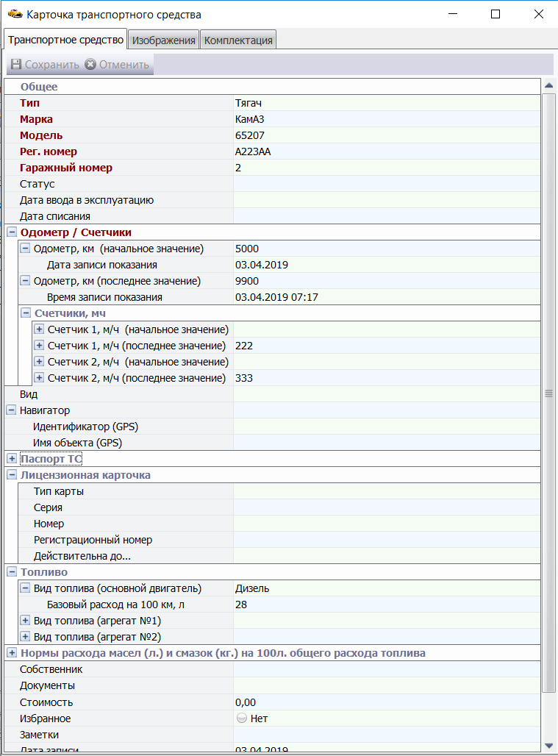Expand Вид топлива агрегат №1 row
The image size is (558, 756).
25,621
